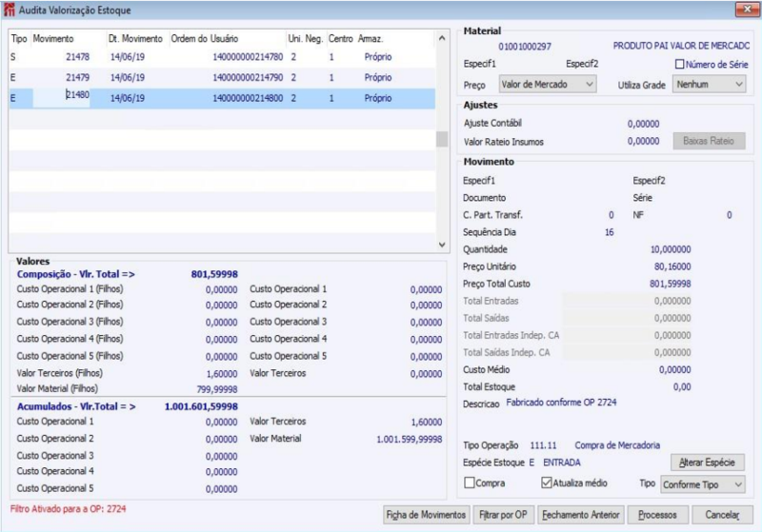762x532 pixels.
Task: Click the Movimento cell showing 21480
Action: pos(77,96)
